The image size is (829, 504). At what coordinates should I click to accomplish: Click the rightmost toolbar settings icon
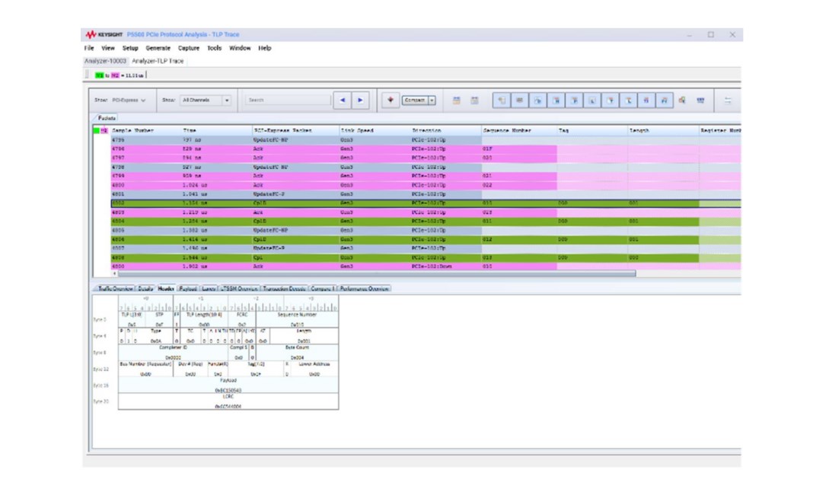pyautogui.click(x=728, y=100)
